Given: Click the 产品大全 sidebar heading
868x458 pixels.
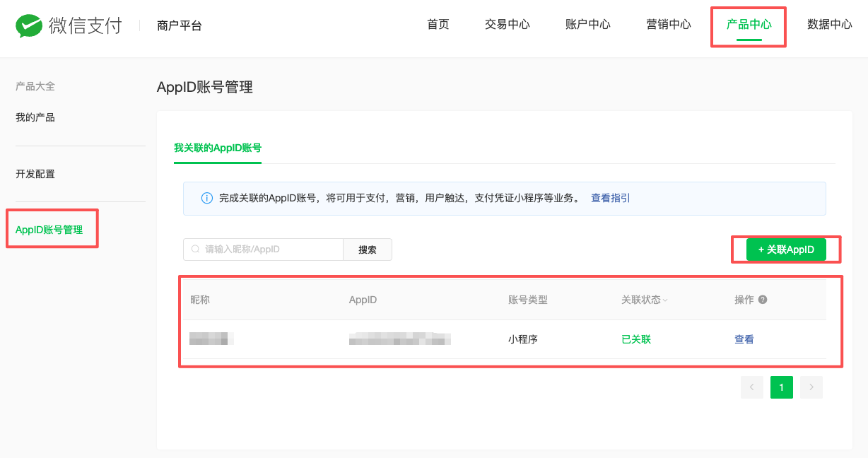Looking at the screenshot, I should click(35, 86).
